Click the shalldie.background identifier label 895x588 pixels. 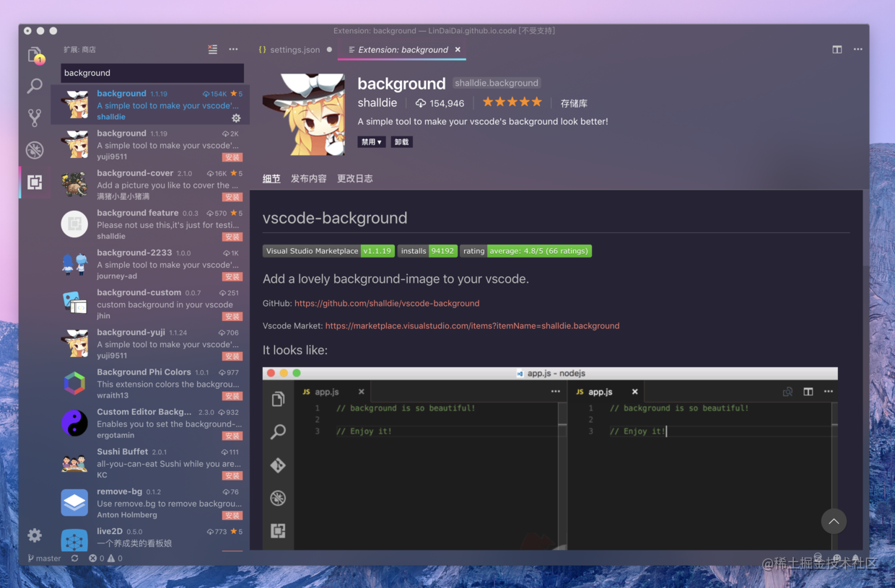pos(497,83)
